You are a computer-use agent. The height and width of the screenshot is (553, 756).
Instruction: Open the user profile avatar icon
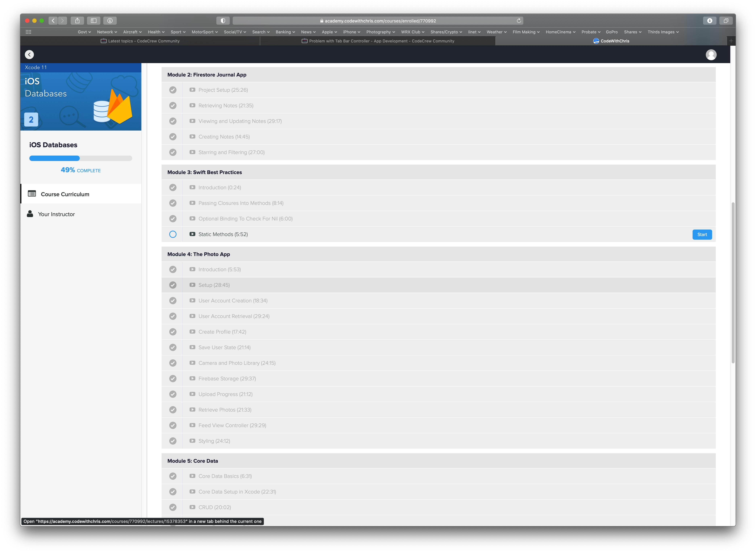coord(711,55)
